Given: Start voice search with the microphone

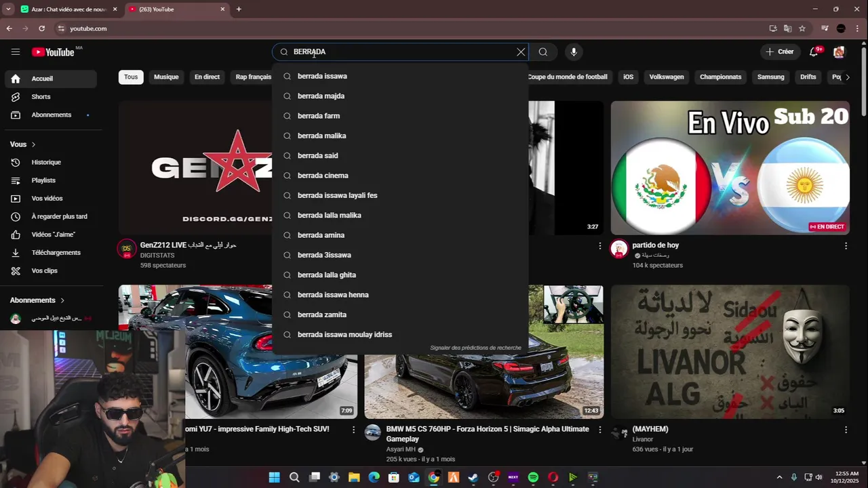Looking at the screenshot, I should 574,52.
